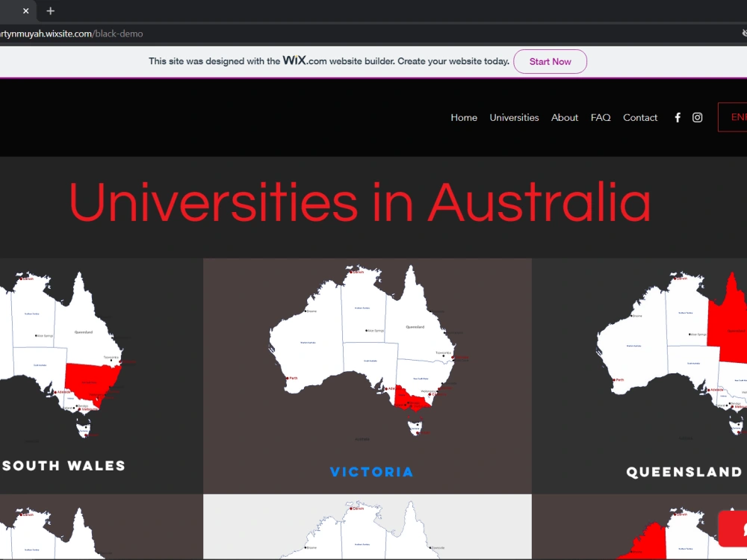Click the browser address bar URL
The width and height of the screenshot is (747, 560).
[x=72, y=34]
